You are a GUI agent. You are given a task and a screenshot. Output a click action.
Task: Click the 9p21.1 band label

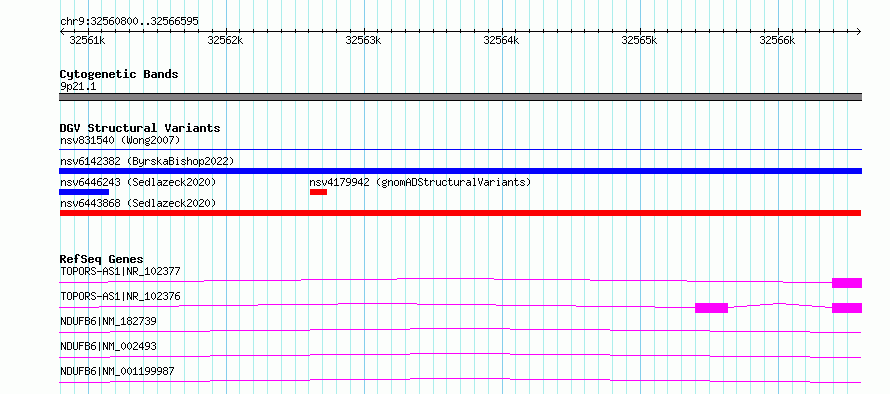[x=78, y=87]
